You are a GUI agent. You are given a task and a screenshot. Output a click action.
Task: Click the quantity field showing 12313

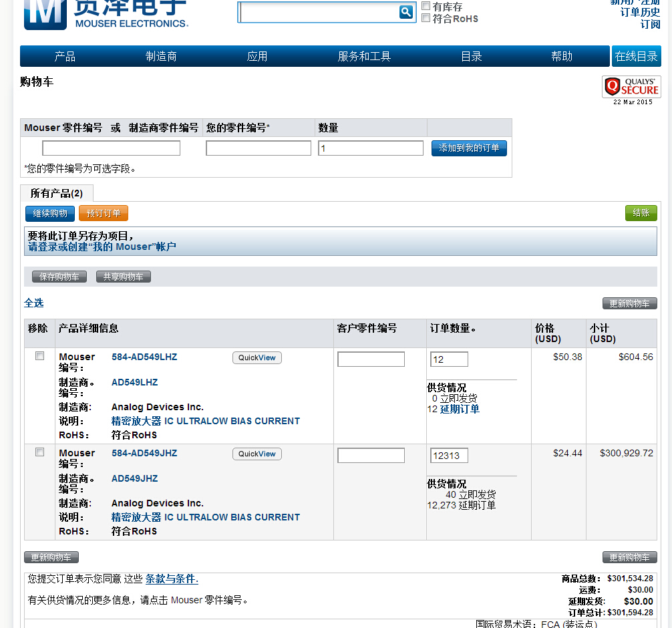coord(449,455)
